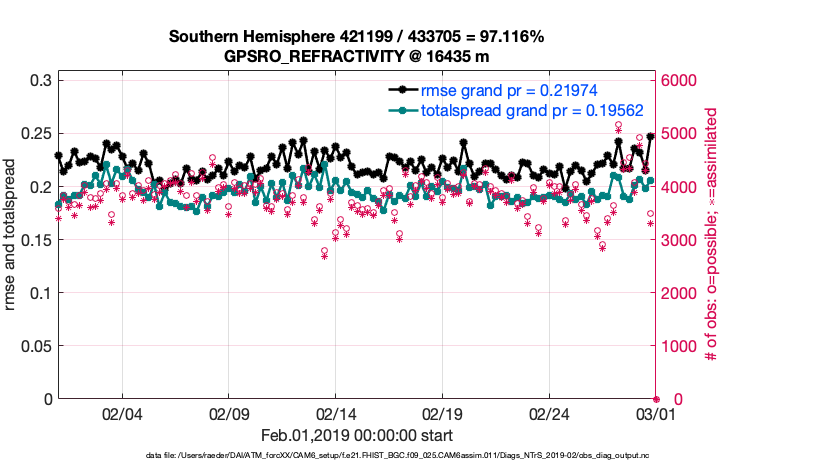The width and height of the screenshot is (830, 470).
Task: Click the red marker at zero on 03/01
Action: 656,399
